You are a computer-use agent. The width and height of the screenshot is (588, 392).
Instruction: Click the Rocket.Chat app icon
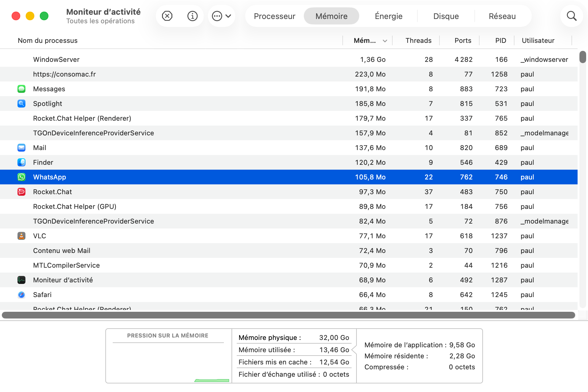point(21,192)
